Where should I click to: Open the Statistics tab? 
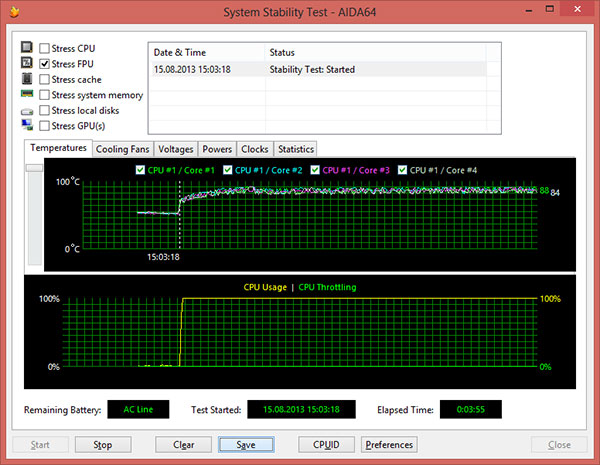click(296, 149)
